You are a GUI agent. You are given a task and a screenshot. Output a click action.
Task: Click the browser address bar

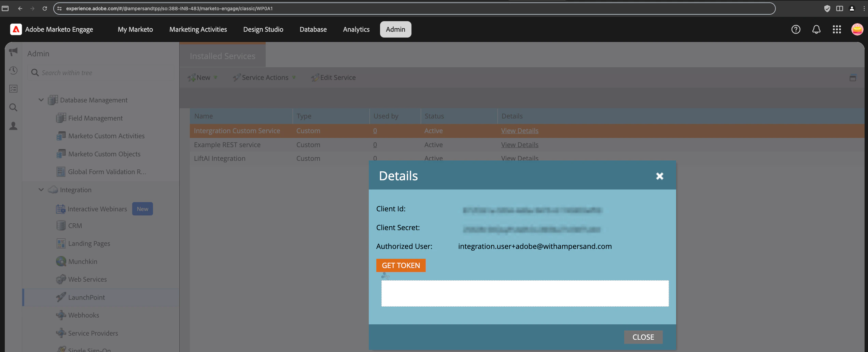pyautogui.click(x=414, y=9)
